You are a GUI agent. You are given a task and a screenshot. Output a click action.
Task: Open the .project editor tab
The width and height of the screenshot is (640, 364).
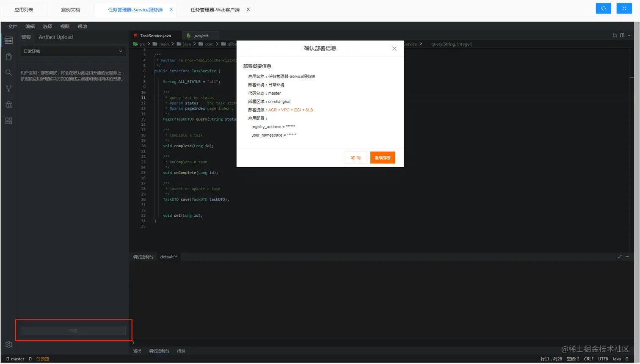(201, 36)
